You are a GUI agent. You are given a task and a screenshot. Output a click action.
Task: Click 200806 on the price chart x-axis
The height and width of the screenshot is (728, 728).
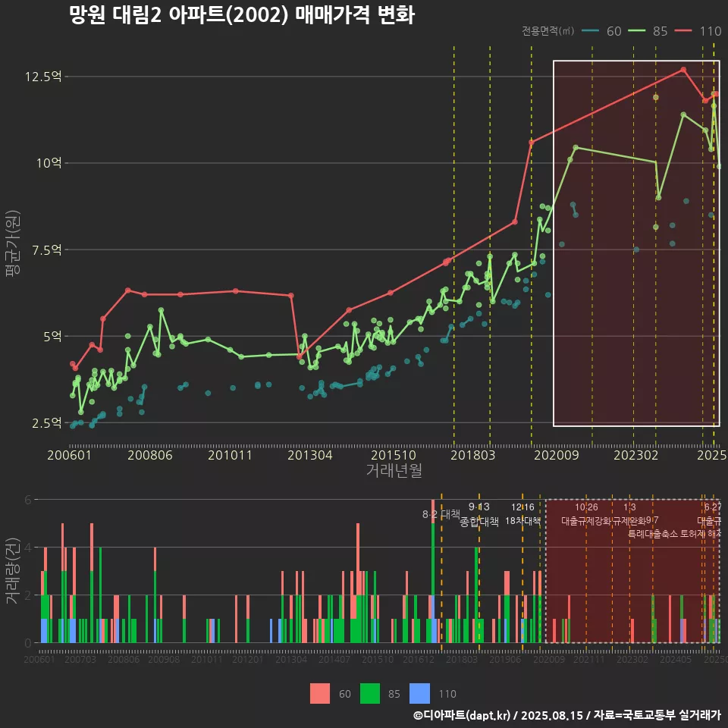point(150,455)
